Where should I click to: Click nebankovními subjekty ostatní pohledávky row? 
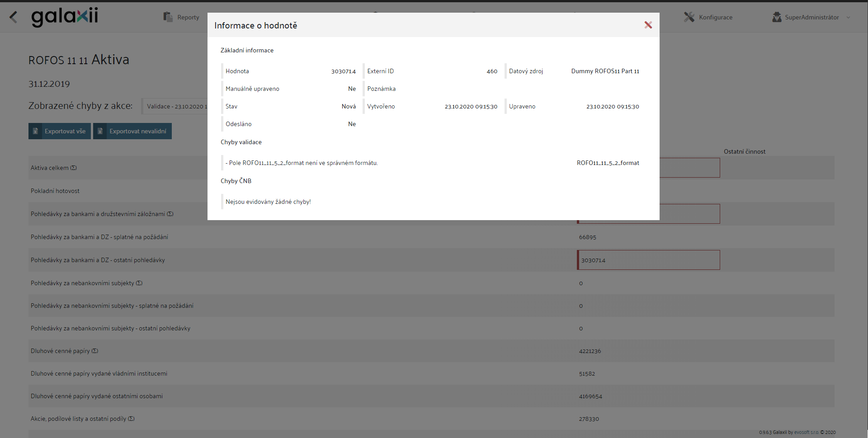[x=110, y=328]
